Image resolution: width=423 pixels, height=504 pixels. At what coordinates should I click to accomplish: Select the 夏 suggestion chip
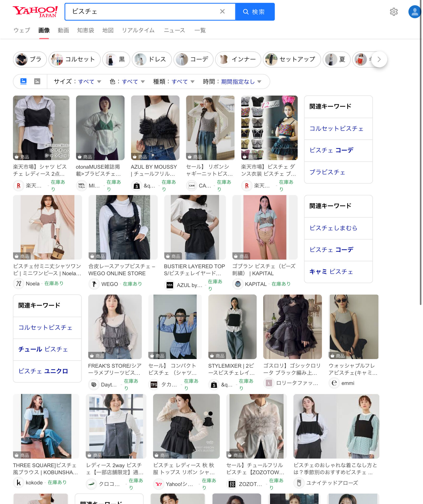coord(337,59)
